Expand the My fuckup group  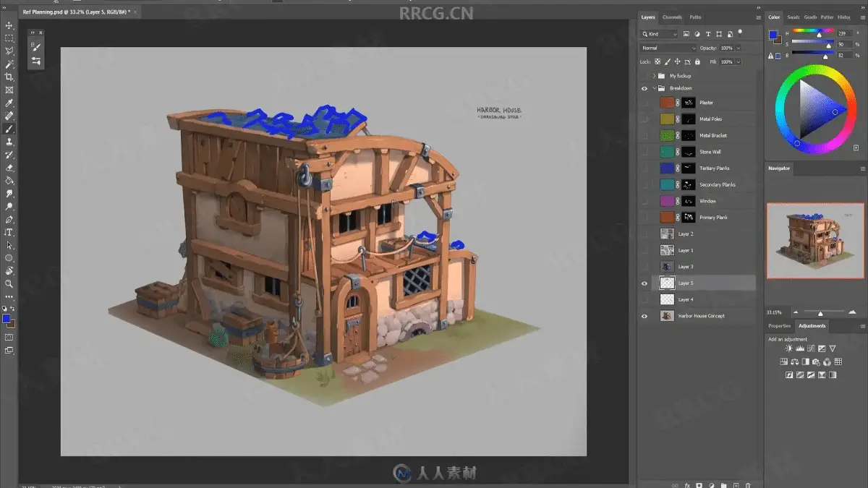pos(654,75)
